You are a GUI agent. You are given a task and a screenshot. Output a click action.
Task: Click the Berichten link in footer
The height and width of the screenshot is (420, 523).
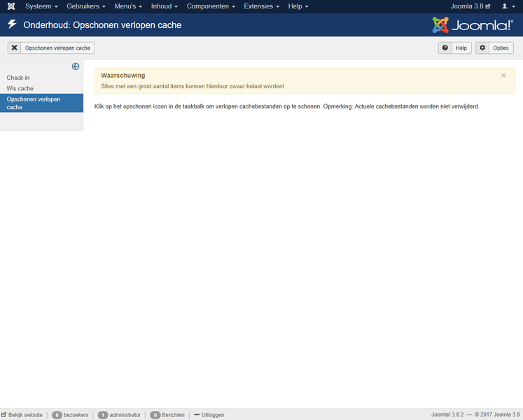click(x=173, y=415)
